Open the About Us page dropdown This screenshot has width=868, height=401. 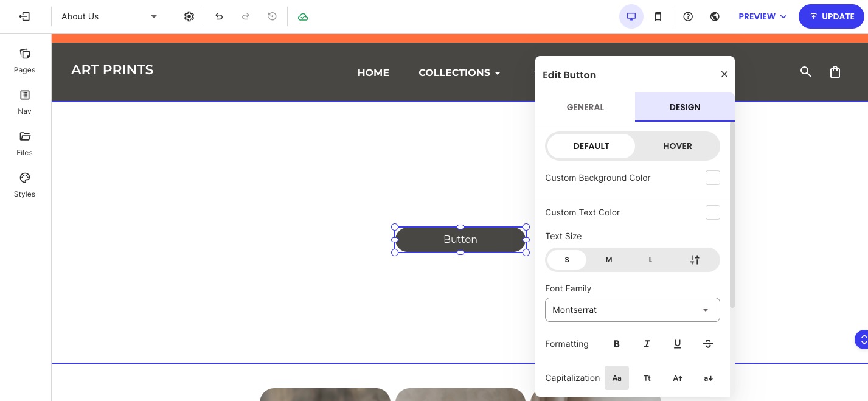(109, 16)
